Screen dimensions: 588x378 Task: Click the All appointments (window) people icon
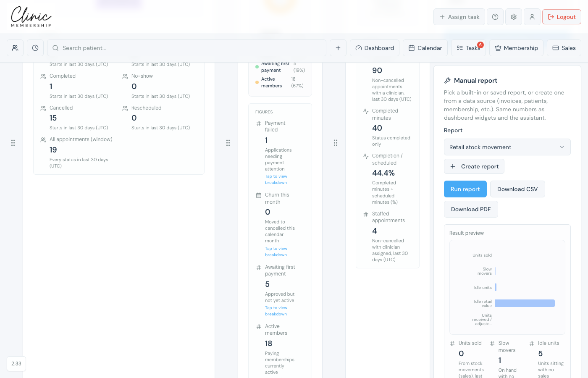pos(43,140)
